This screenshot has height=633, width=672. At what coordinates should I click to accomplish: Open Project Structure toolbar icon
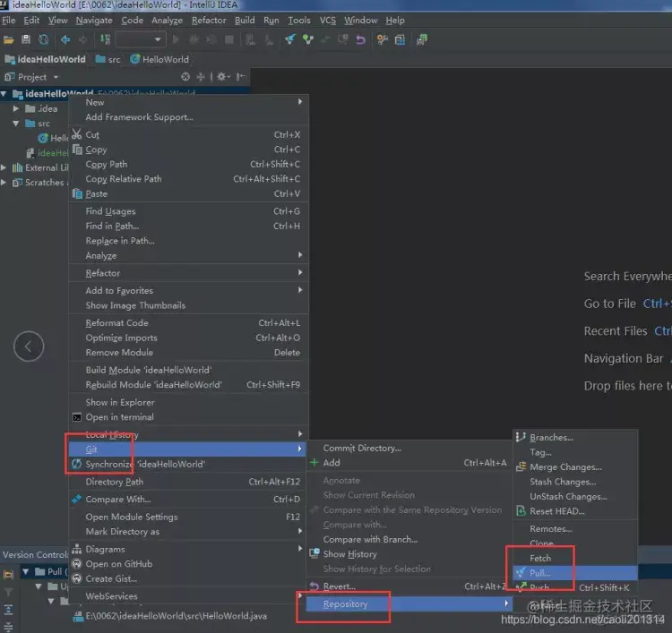pos(400,39)
